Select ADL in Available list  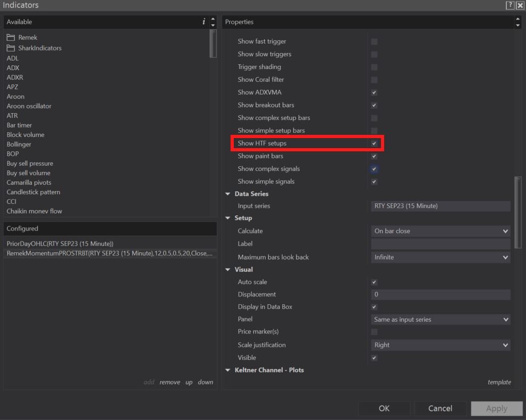(13, 58)
